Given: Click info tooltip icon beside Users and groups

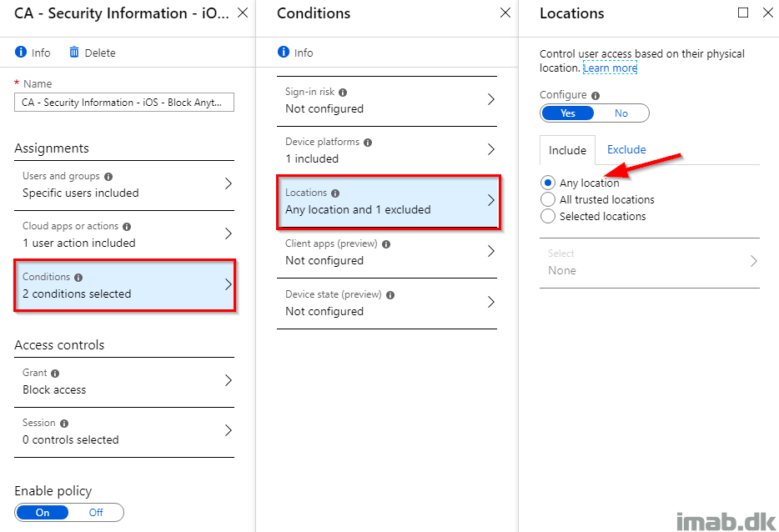Looking at the screenshot, I should point(108,177).
